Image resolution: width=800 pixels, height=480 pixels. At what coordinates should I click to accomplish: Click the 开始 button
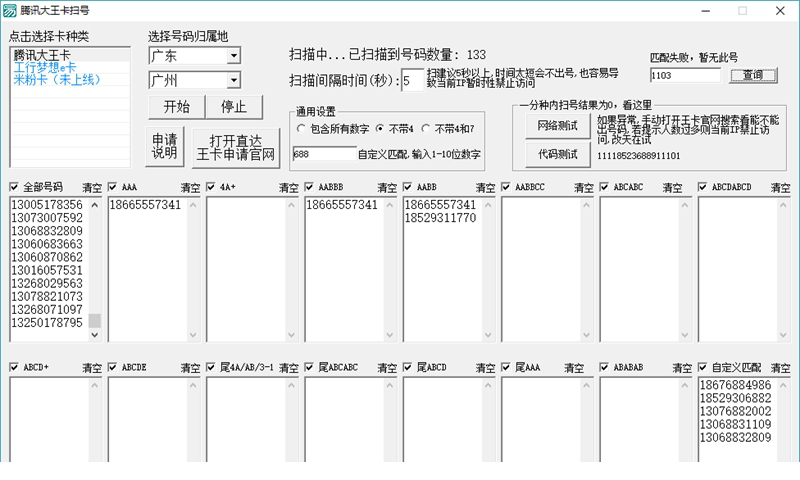(177, 107)
